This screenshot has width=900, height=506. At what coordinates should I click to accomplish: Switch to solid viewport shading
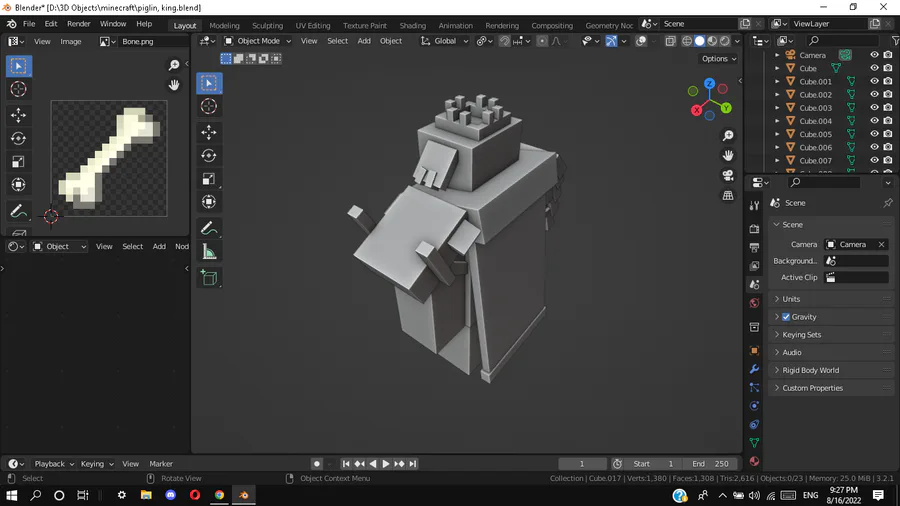point(699,41)
